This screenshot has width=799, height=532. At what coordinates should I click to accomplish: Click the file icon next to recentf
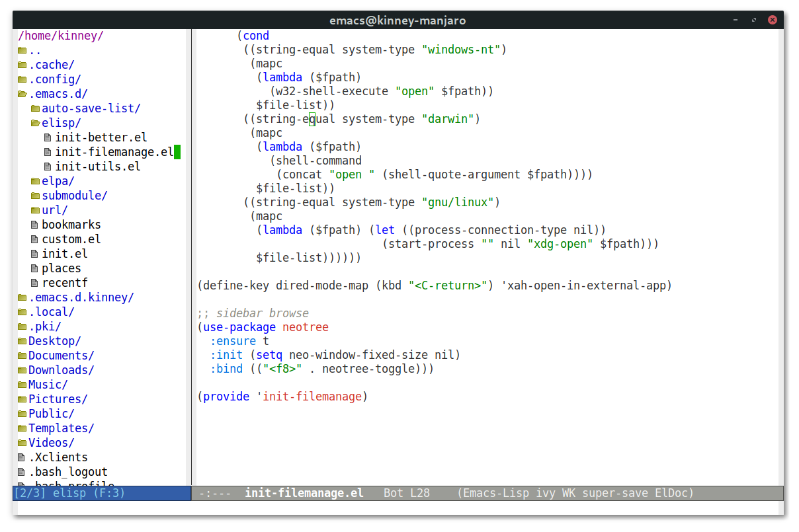point(34,282)
